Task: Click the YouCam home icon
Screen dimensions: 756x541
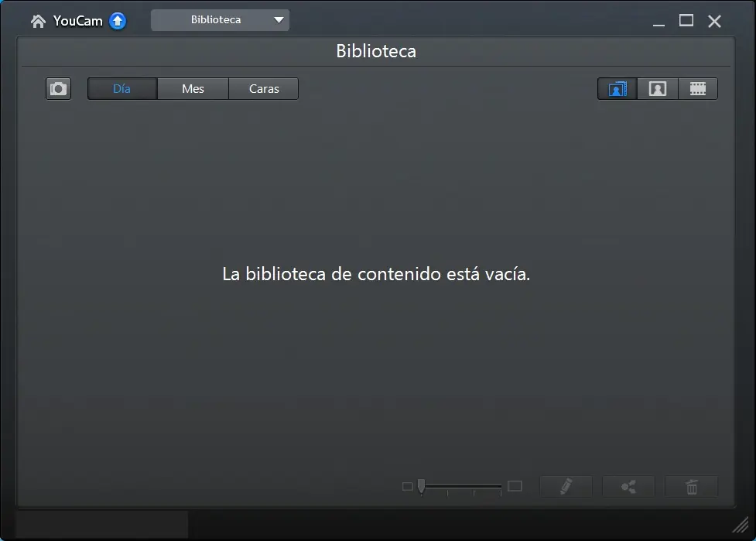Action: point(37,20)
